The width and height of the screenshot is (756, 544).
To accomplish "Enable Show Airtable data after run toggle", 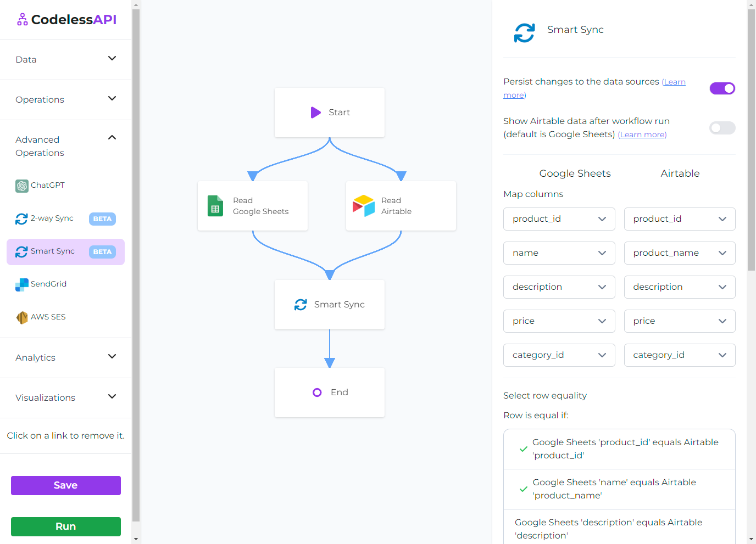I will (x=722, y=128).
